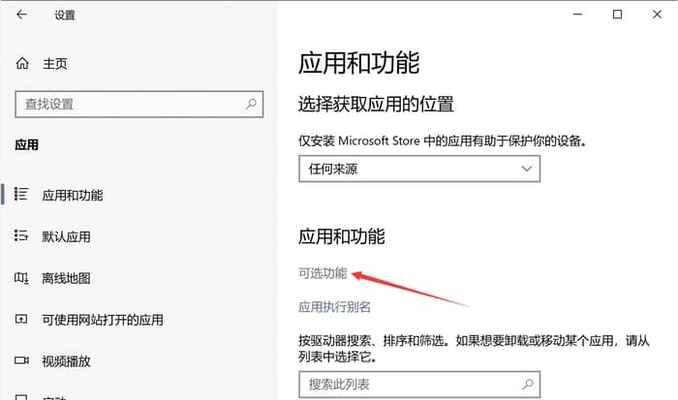Open 离线地图 in the sidebar
Screen dimensions: 678x400
[66, 278]
